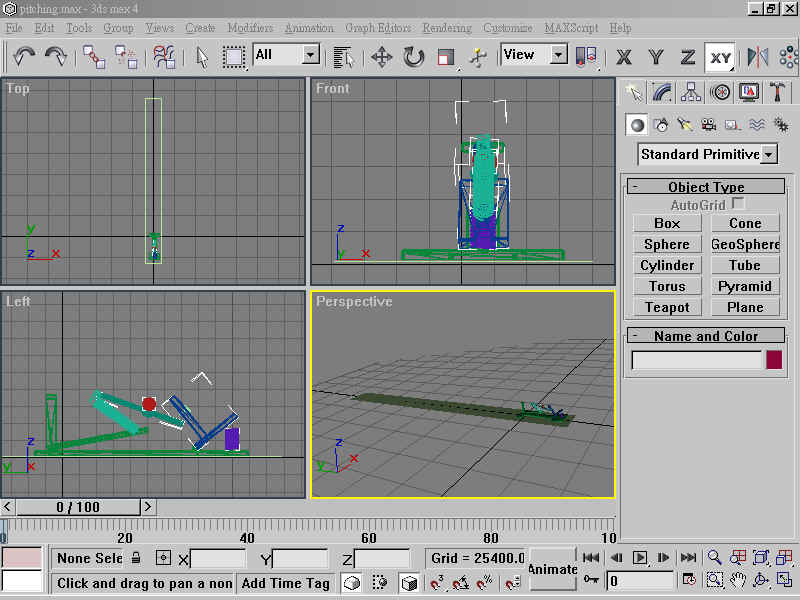The image size is (800, 600).
Task: Switch to the Modify panel tab
Action: (662, 92)
